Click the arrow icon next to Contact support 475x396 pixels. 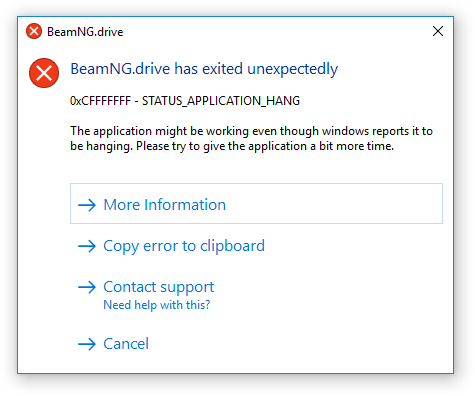[87, 287]
